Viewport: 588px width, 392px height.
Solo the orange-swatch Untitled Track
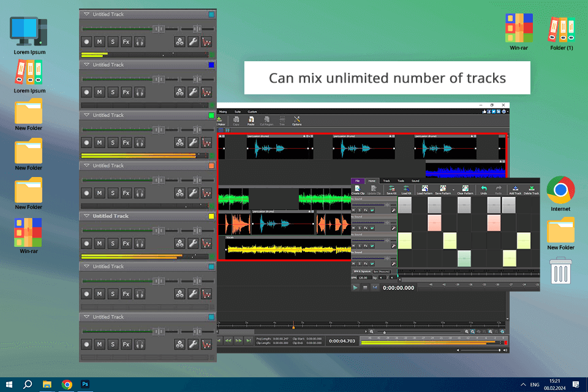(x=113, y=193)
